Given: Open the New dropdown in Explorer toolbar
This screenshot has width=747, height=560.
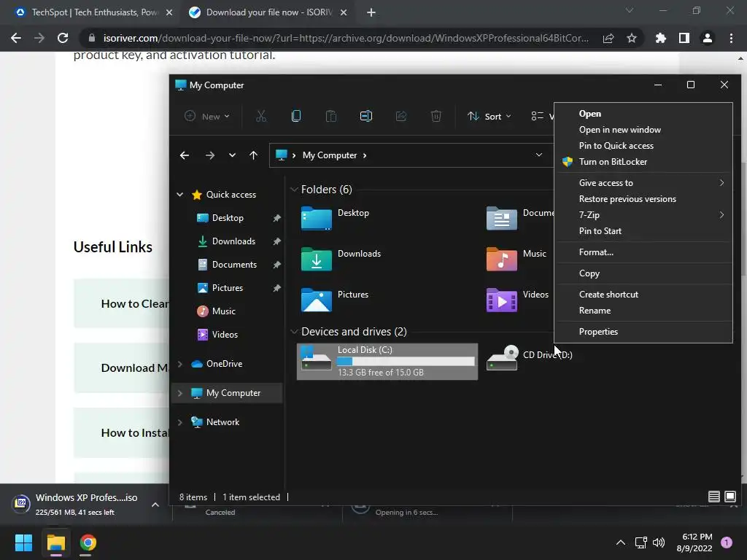Looking at the screenshot, I should [207, 116].
